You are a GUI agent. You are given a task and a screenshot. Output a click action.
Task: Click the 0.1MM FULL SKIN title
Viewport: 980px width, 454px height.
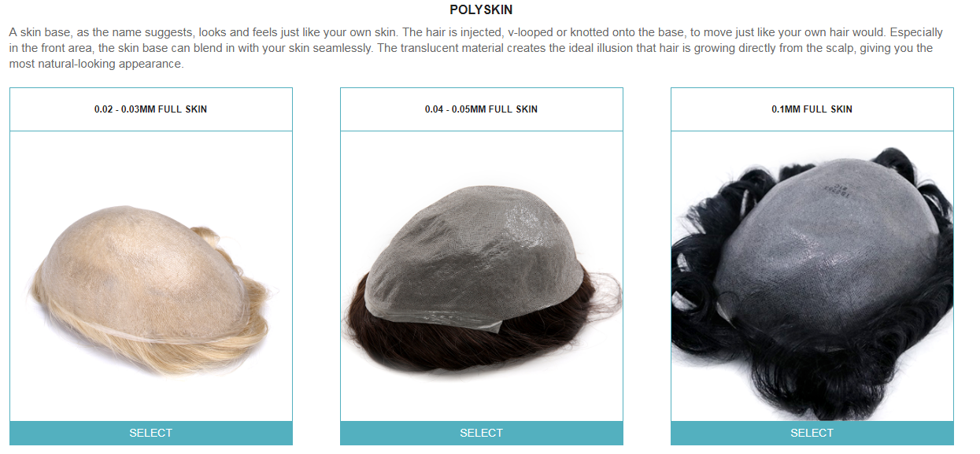click(812, 109)
